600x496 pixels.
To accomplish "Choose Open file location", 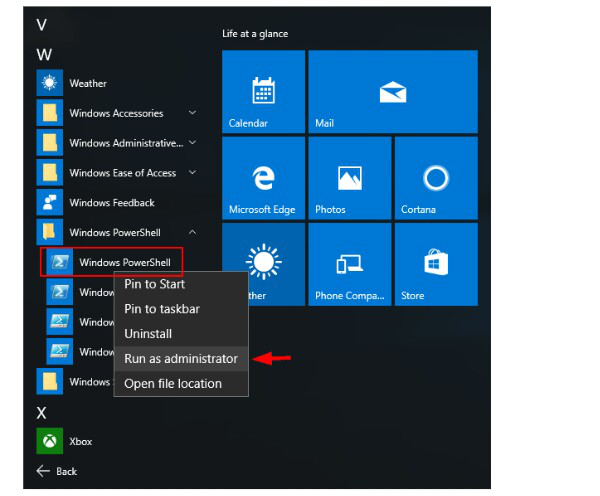I will pyautogui.click(x=181, y=383).
